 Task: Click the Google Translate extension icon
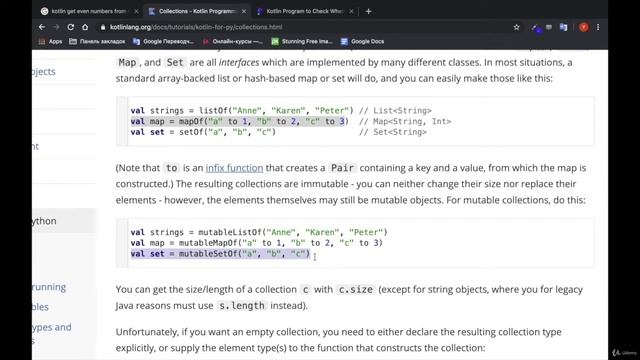point(563,27)
